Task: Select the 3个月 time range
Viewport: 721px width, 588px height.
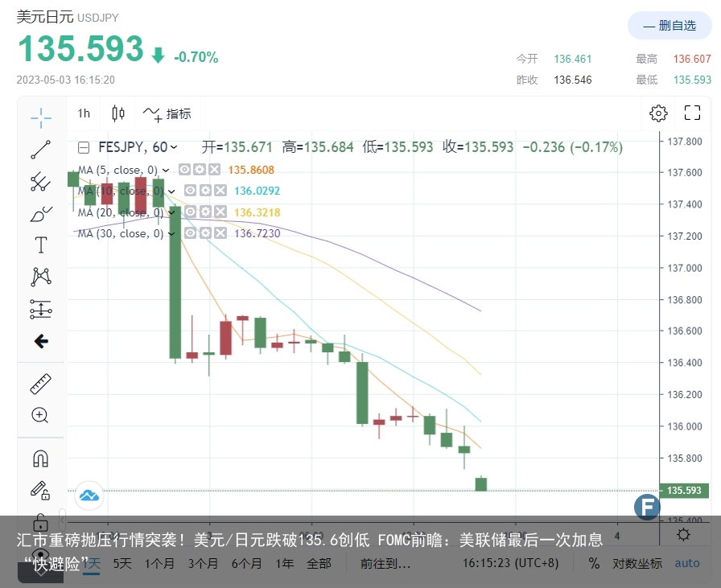Action: tap(203, 563)
